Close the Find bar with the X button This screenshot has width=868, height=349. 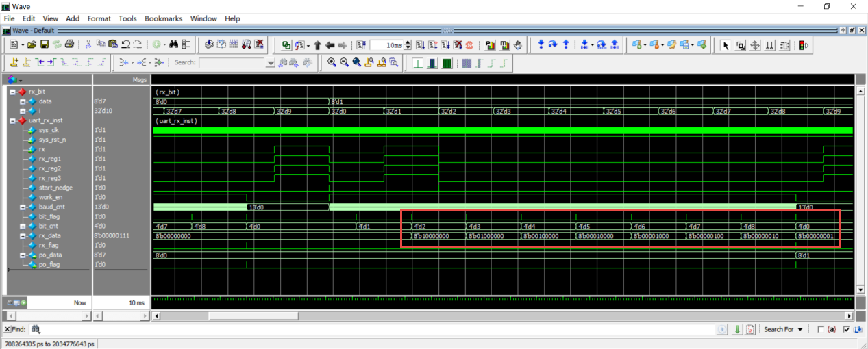pyautogui.click(x=7, y=329)
